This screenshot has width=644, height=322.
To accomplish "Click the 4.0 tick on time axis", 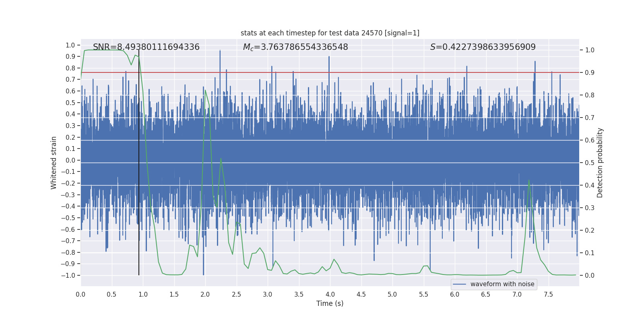I will pos(330,294).
